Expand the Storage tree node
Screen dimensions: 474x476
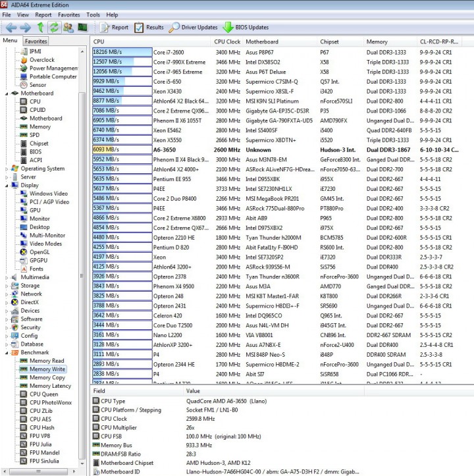click(7, 286)
